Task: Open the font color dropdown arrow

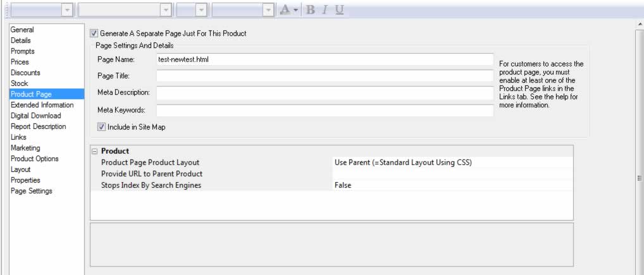Action: click(296, 10)
